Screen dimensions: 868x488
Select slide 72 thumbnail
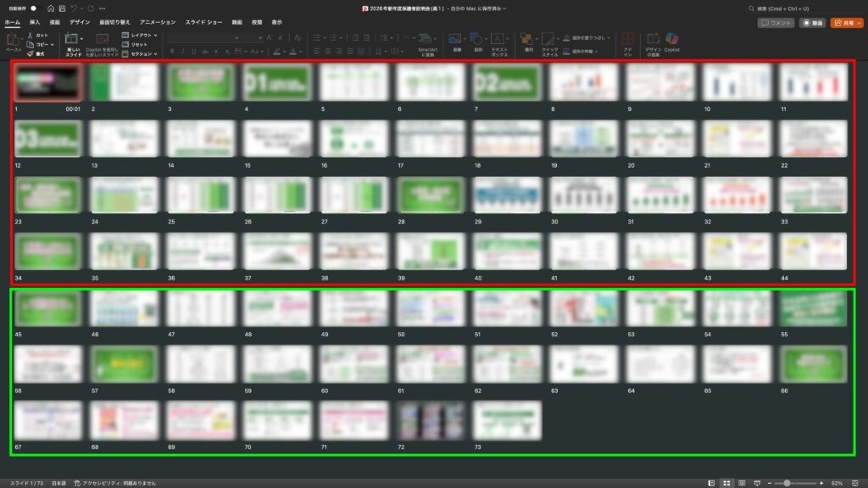tap(431, 419)
